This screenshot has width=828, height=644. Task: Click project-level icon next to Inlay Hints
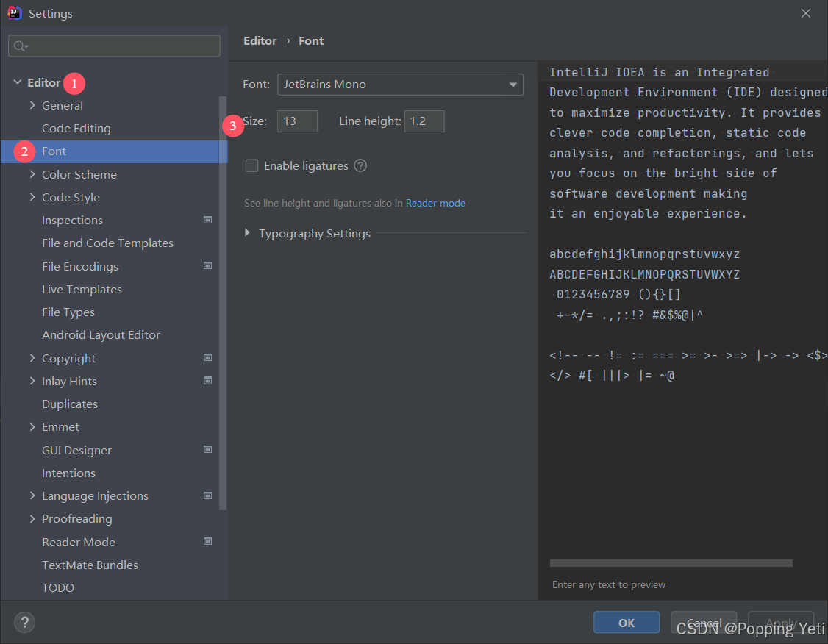(207, 381)
